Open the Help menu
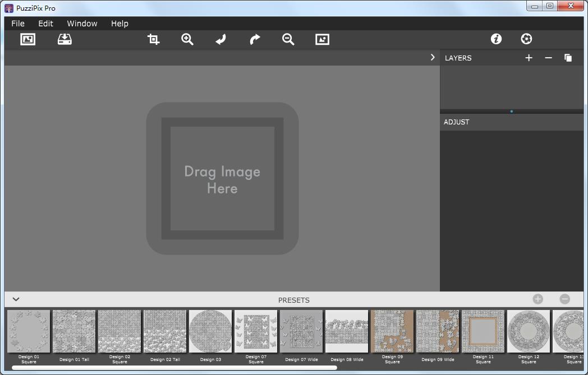Viewport: 588px width, 375px height. pos(120,23)
